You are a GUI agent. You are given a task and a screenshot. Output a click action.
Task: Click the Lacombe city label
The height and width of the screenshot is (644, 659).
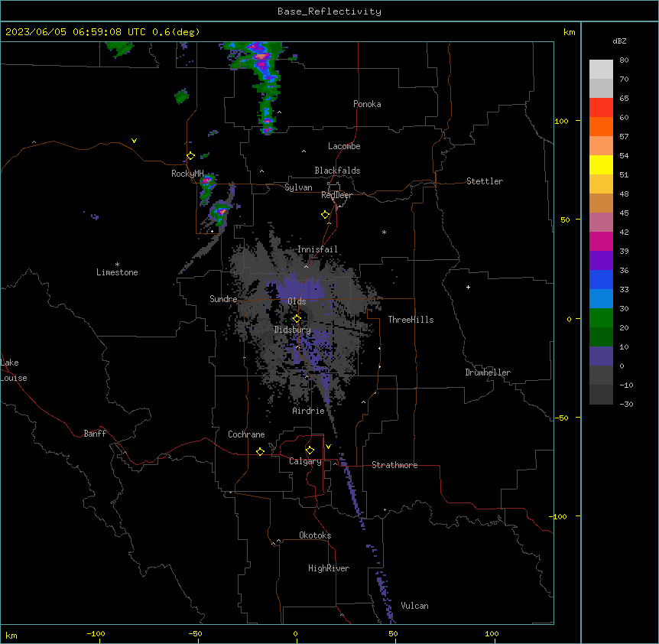[x=344, y=146]
